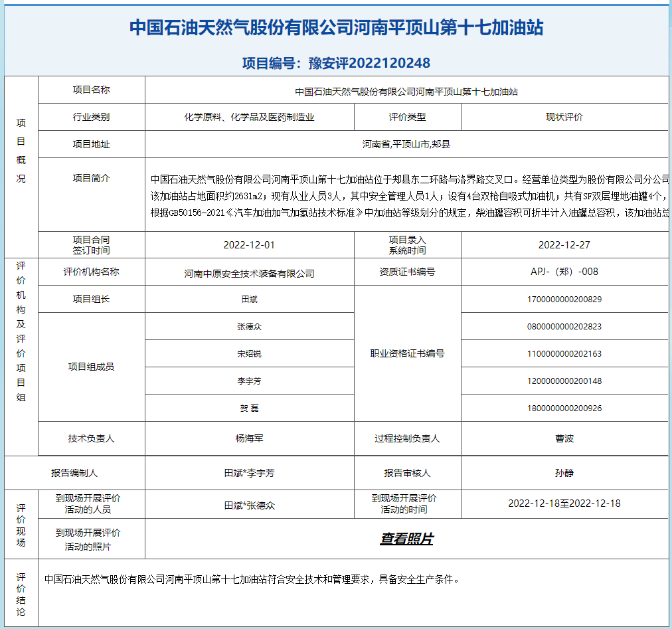Click the evaluation conclusion sentence
The image size is (672, 629).
tap(252, 579)
